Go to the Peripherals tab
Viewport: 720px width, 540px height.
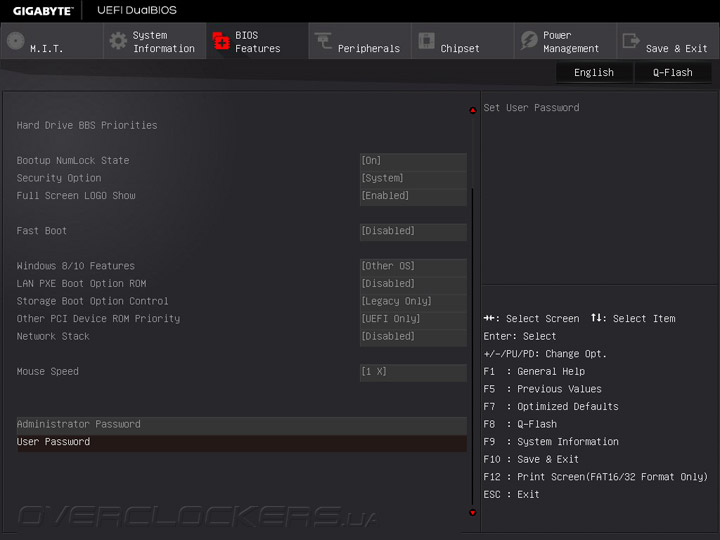[360, 41]
